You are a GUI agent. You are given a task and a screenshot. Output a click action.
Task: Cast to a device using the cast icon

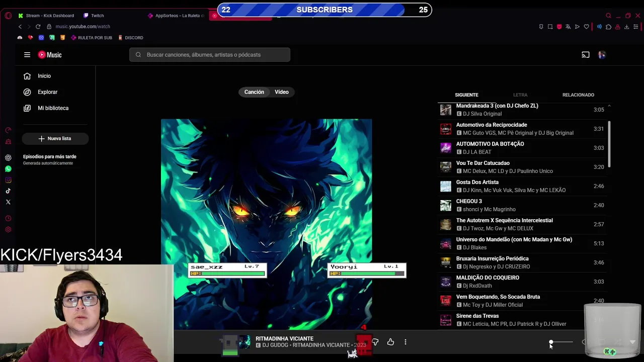coord(586,55)
